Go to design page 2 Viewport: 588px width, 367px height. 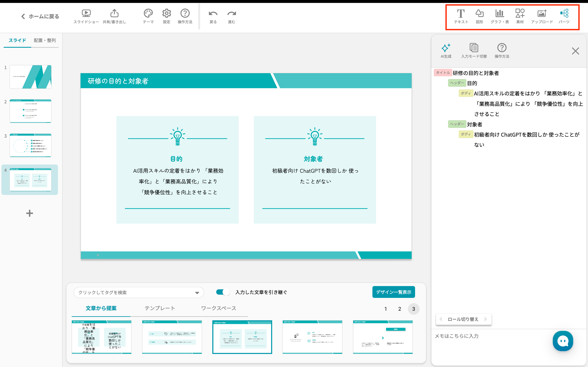[x=399, y=309]
